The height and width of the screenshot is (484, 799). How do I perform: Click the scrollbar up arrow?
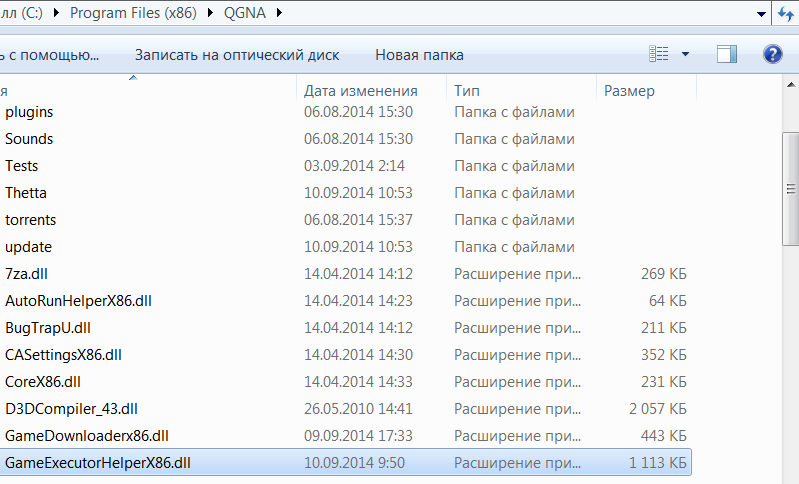pos(791,85)
